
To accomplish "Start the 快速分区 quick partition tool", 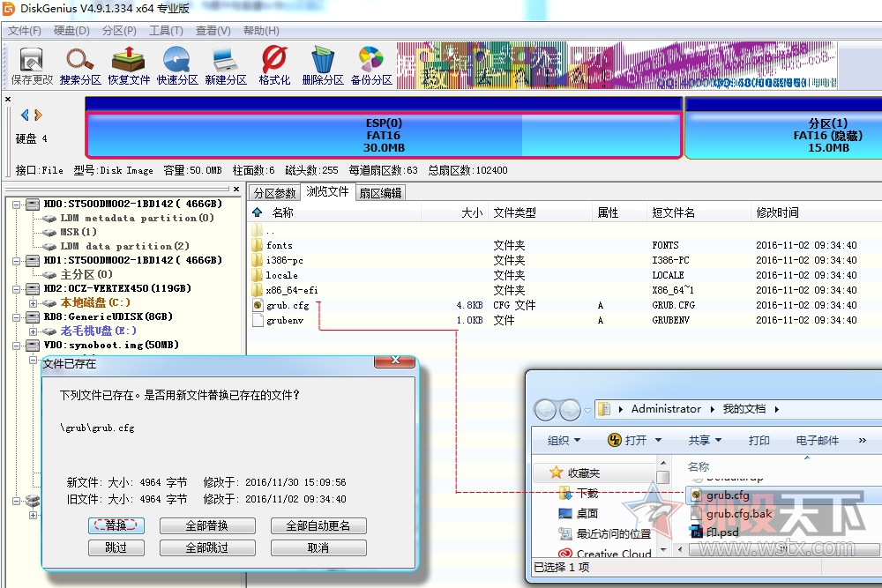I will pyautogui.click(x=177, y=66).
